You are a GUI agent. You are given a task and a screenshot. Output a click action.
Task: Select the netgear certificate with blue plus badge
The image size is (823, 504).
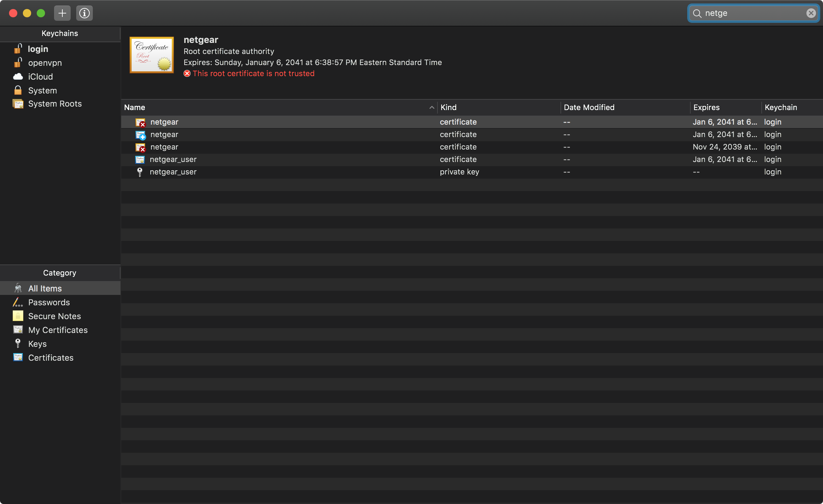[x=164, y=135]
